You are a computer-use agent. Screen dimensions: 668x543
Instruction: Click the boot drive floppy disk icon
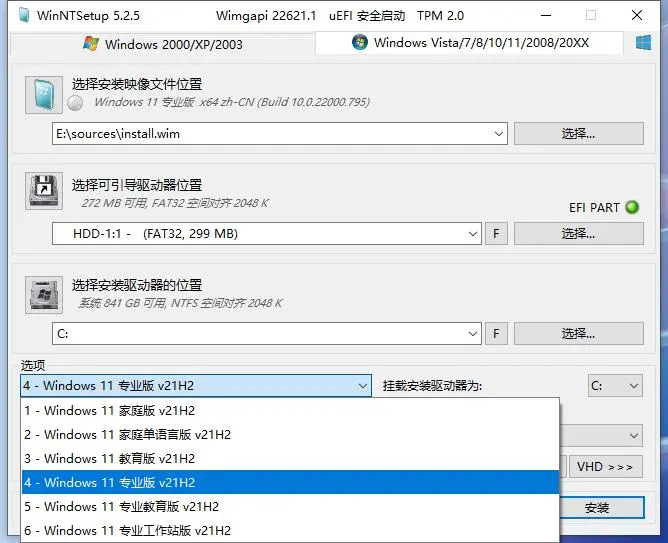[x=44, y=191]
